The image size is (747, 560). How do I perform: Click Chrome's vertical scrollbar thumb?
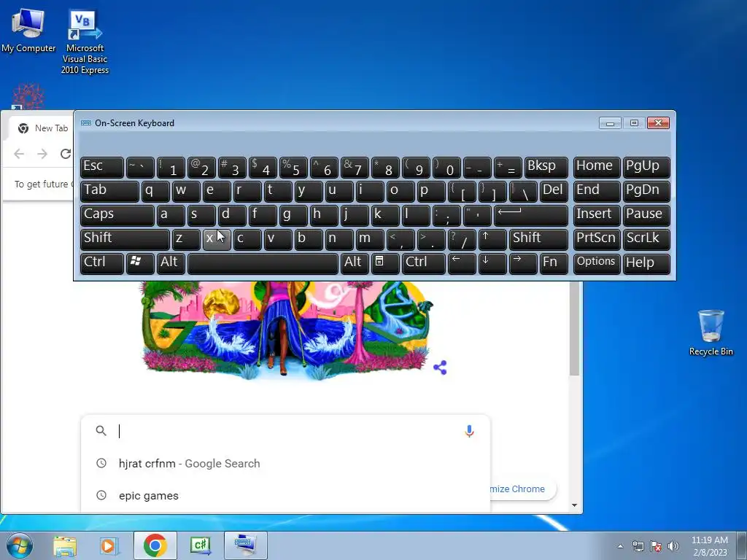point(575,329)
